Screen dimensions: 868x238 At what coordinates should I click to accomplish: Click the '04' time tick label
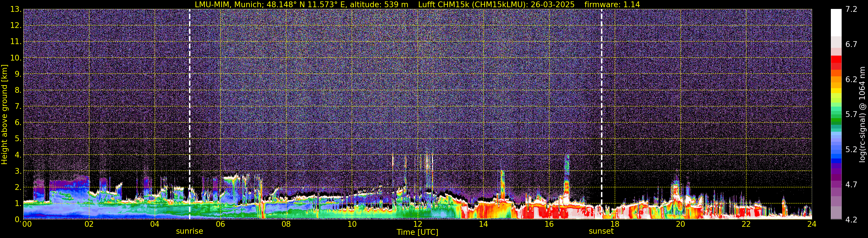[155, 224]
